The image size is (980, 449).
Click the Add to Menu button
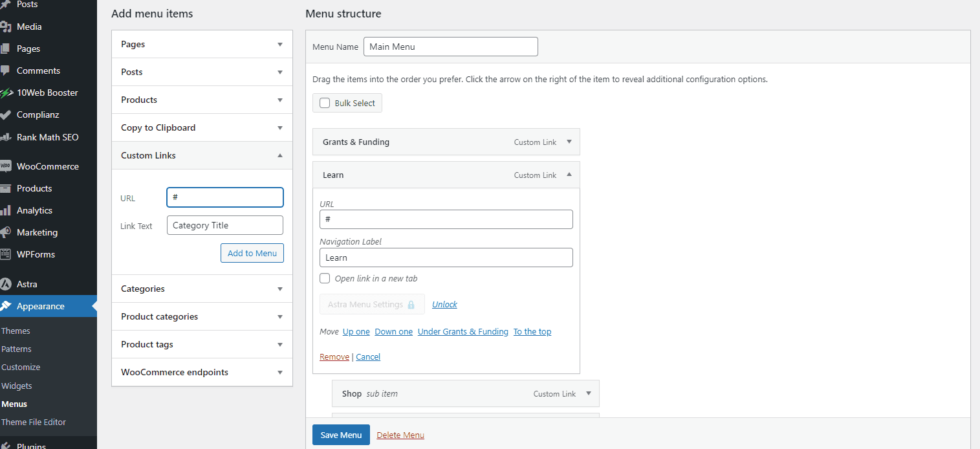pyautogui.click(x=252, y=253)
